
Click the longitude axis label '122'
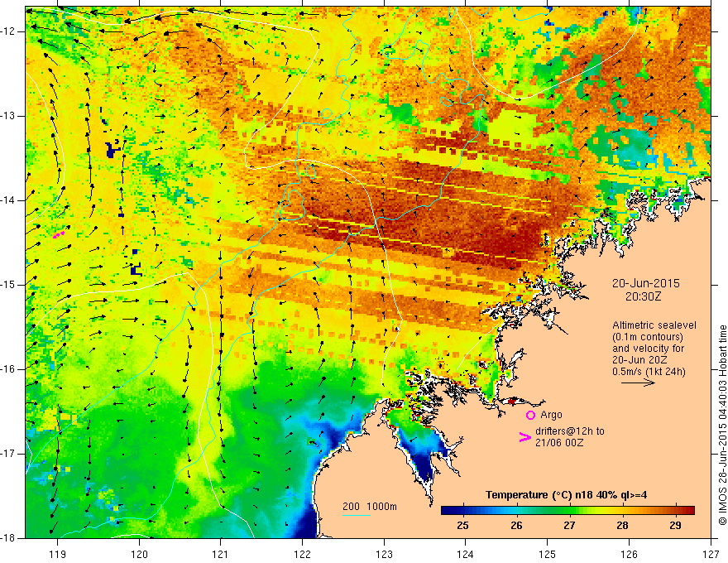click(302, 554)
